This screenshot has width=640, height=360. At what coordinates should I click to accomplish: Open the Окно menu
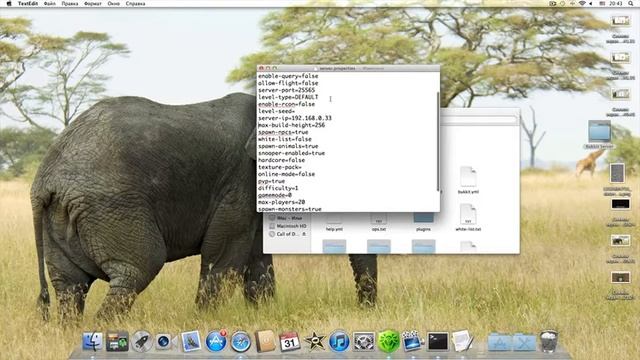[x=113, y=3]
